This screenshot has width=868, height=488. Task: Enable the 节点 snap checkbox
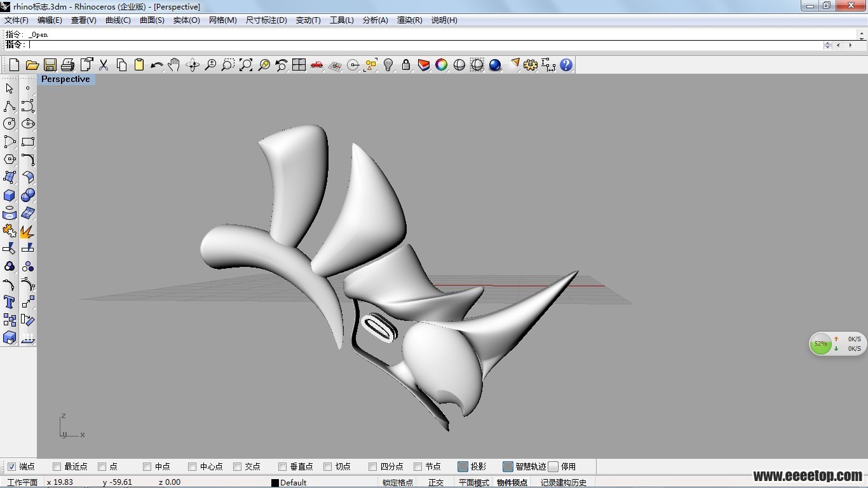[417, 466]
